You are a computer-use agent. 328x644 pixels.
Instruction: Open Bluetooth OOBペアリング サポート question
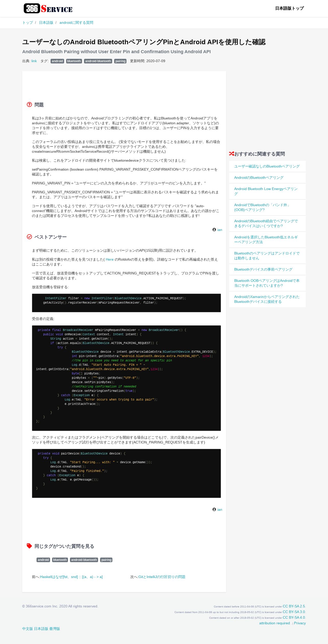coord(267,283)
